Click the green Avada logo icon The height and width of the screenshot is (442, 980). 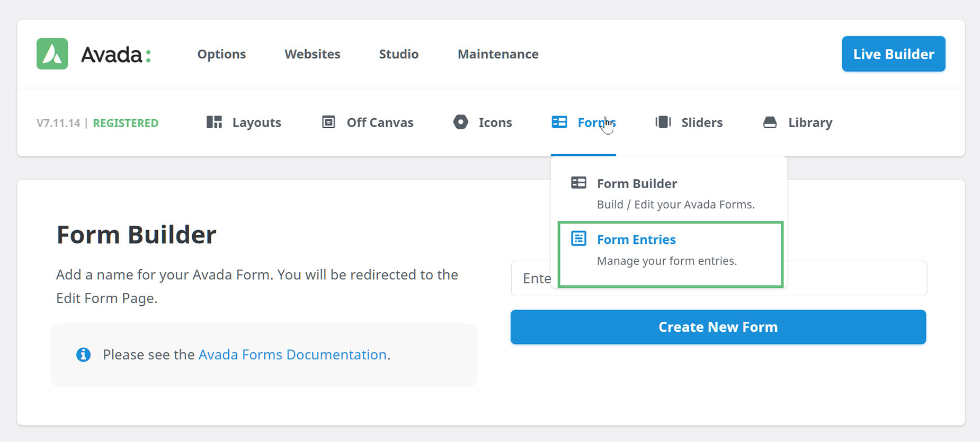[x=52, y=54]
